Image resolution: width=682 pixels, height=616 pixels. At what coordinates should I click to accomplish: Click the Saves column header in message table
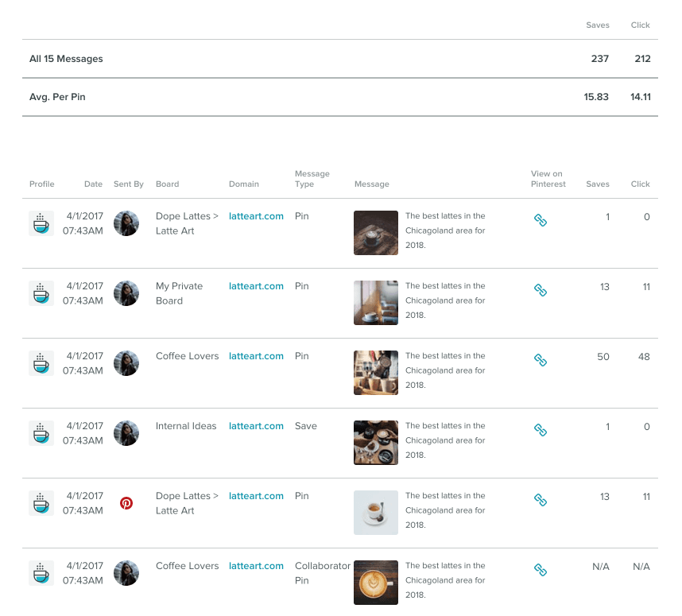pyautogui.click(x=597, y=184)
